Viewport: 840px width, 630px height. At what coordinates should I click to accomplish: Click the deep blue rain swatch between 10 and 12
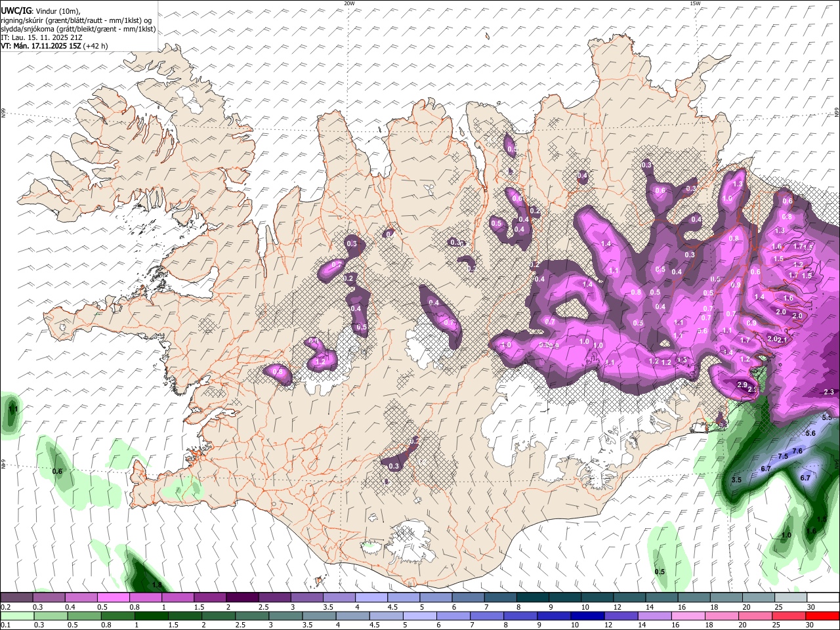click(x=588, y=616)
